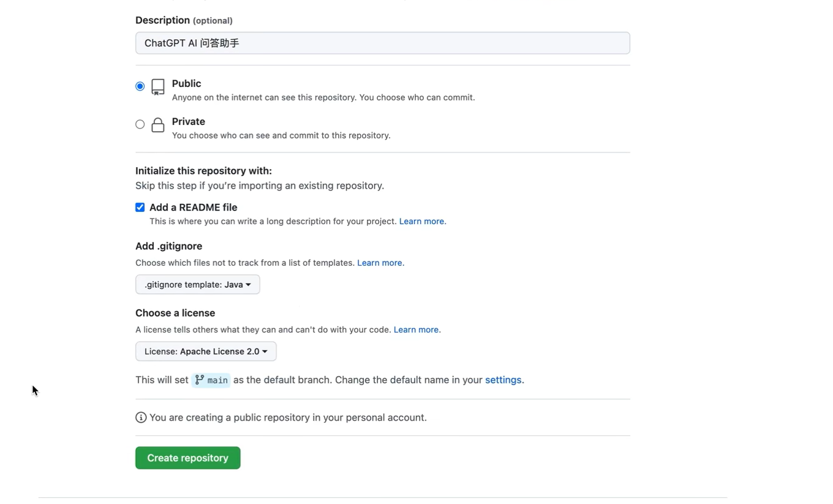Image resolution: width=833 pixels, height=504 pixels.
Task: Open Learn more link for .gitignore
Action: [x=380, y=263]
